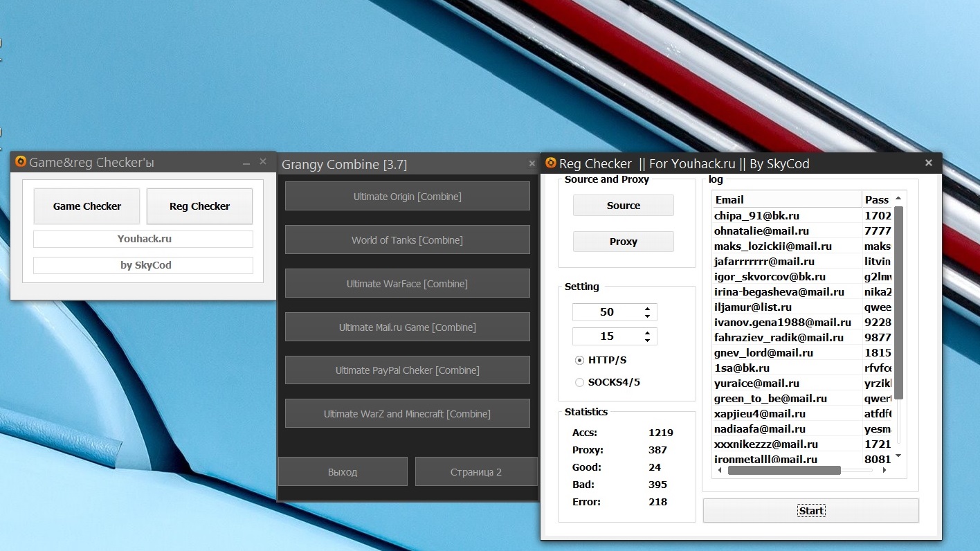The width and height of the screenshot is (980, 551).
Task: Close the Reg Checker window
Action: [929, 163]
